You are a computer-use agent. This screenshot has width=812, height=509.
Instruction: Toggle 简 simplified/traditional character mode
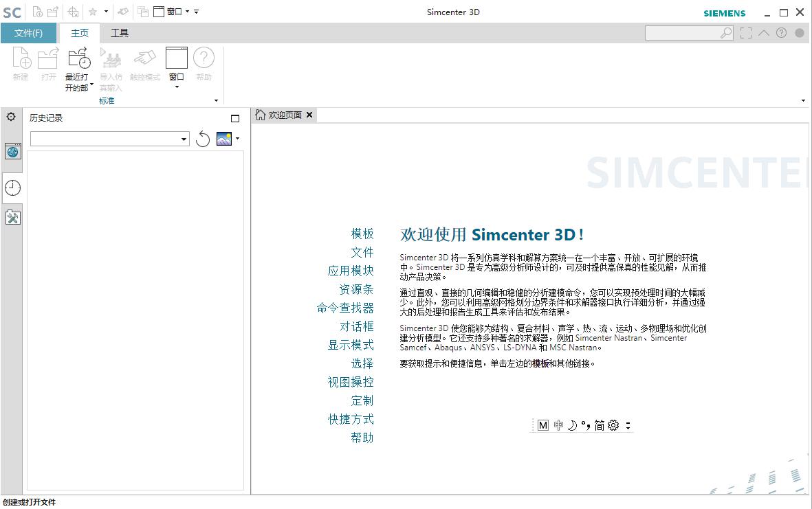(599, 425)
